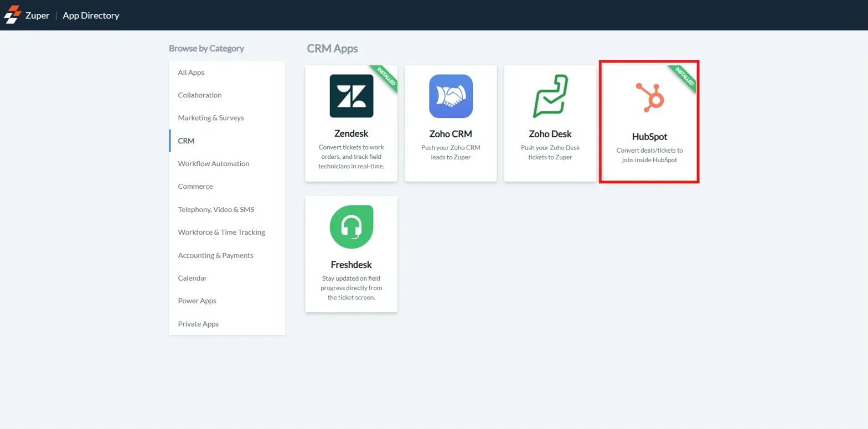The height and width of the screenshot is (429, 868).
Task: Click the CRM Apps heading
Action: pos(332,49)
